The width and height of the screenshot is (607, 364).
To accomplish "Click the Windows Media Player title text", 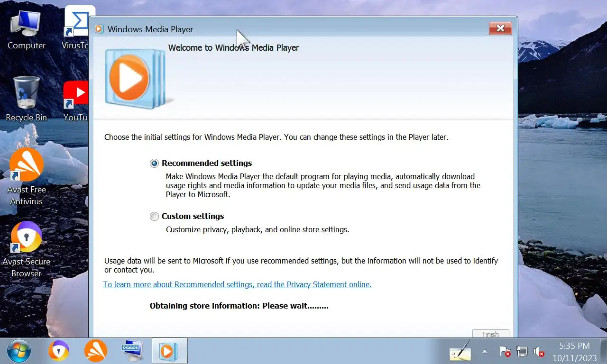I will pos(150,29).
